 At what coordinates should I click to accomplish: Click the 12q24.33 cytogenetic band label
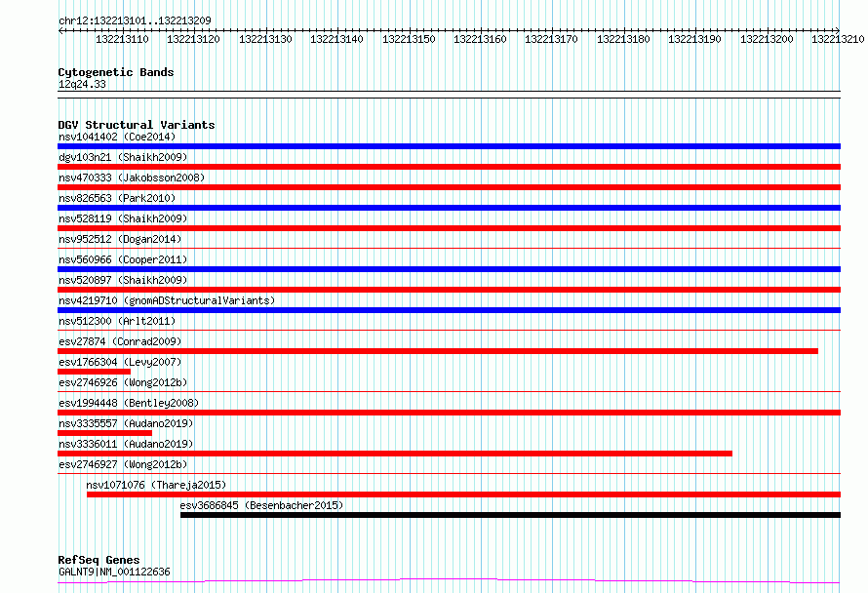click(82, 84)
